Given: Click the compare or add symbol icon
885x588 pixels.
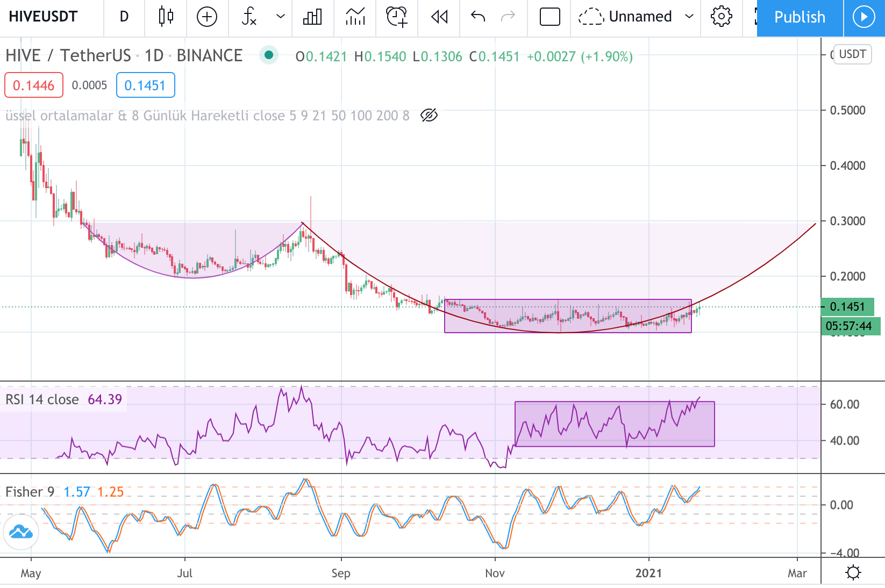Looking at the screenshot, I should coord(207,17).
